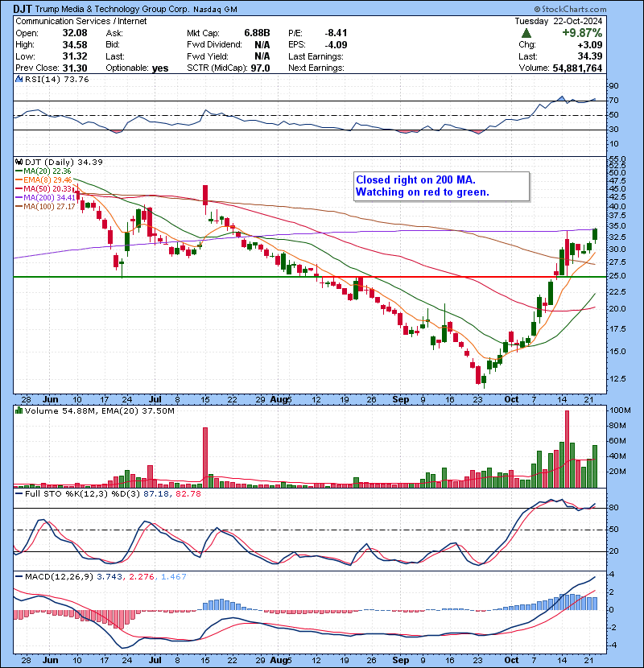Click the Last Earnings label
Screen dimensions: 644x668
(316, 56)
